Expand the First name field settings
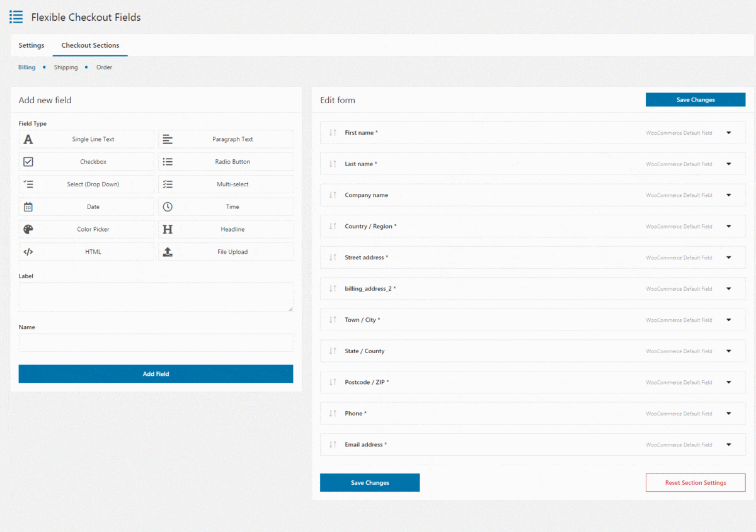Image resolution: width=756 pixels, height=532 pixels. click(x=729, y=133)
